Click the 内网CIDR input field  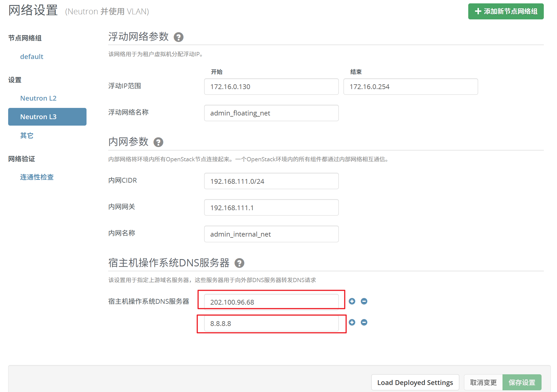pyautogui.click(x=271, y=181)
